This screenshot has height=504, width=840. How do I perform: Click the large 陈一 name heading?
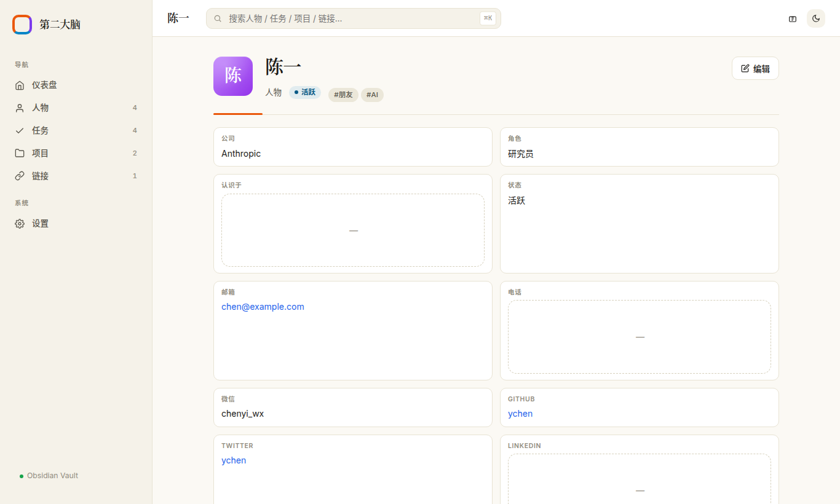283,67
